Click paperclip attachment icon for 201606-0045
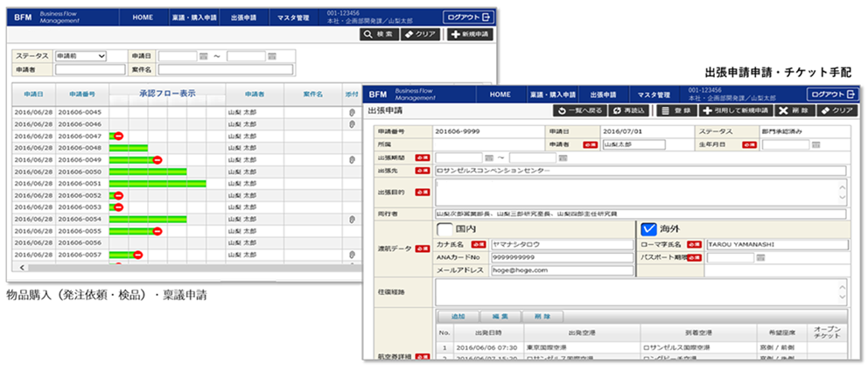Image resolution: width=868 pixels, height=378 pixels. point(352,112)
